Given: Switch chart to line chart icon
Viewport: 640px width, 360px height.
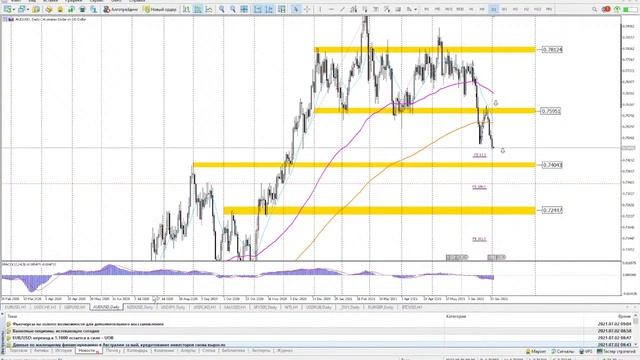Looking at the screenshot, I should (209, 9).
